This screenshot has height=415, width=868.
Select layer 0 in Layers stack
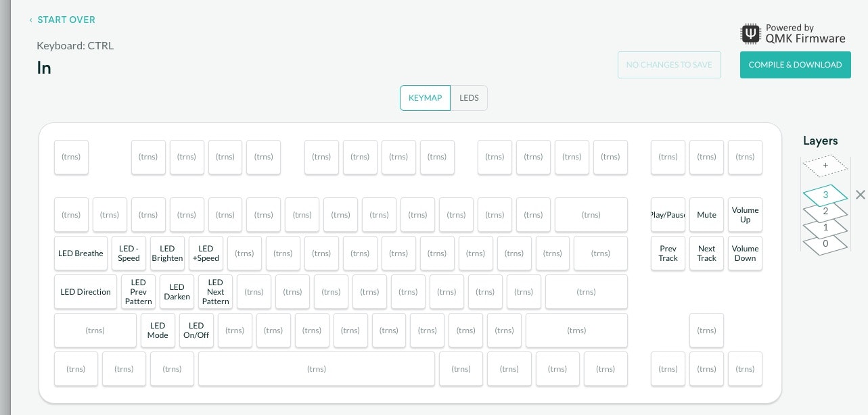click(825, 244)
